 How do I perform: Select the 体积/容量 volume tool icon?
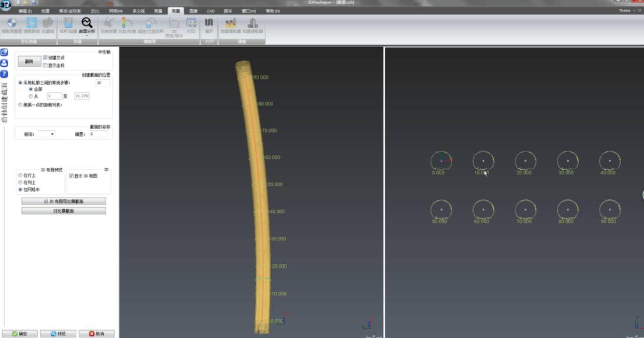click(68, 23)
